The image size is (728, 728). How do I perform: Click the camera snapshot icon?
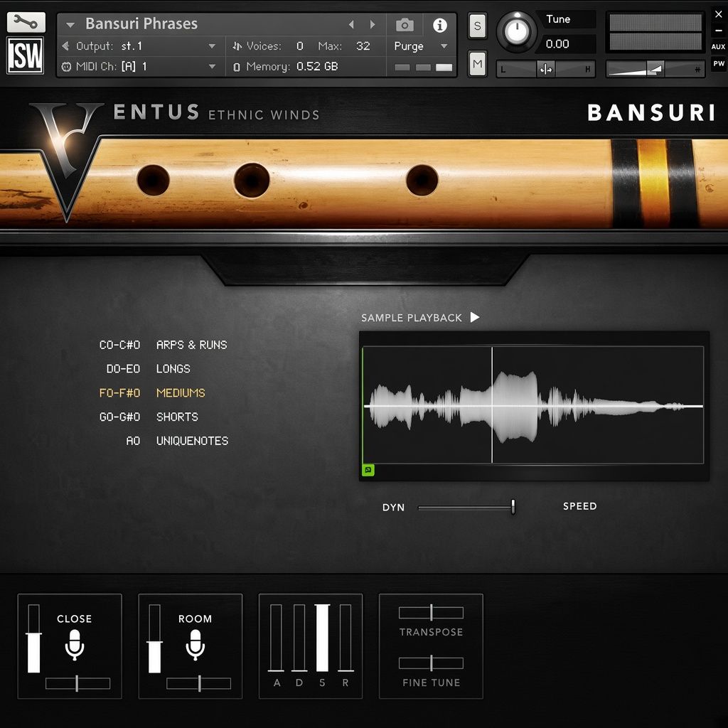point(405,25)
